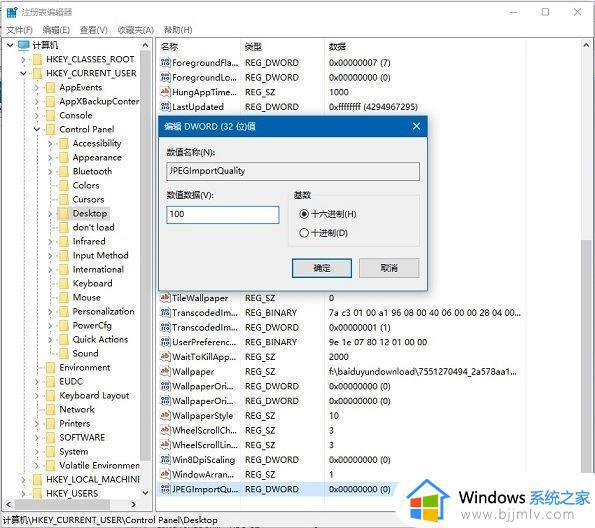Click the WallpaperStyle value icon
This screenshot has width=595, height=528.
click(x=165, y=416)
